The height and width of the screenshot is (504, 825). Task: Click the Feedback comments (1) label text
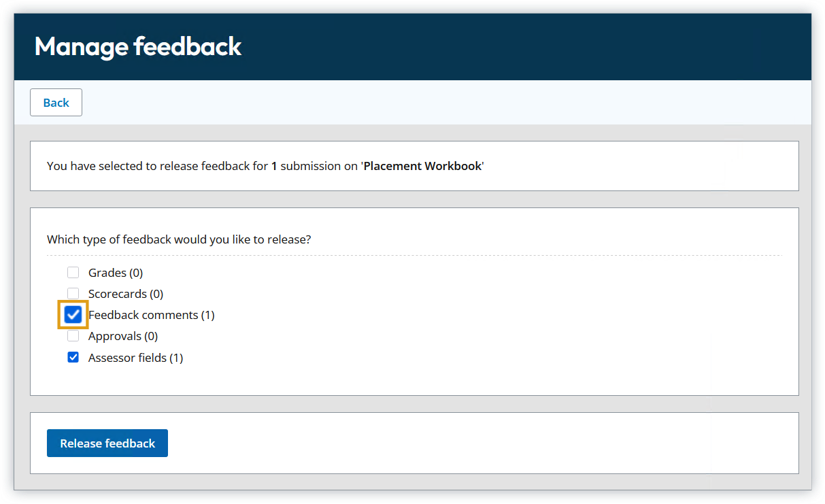tap(151, 315)
